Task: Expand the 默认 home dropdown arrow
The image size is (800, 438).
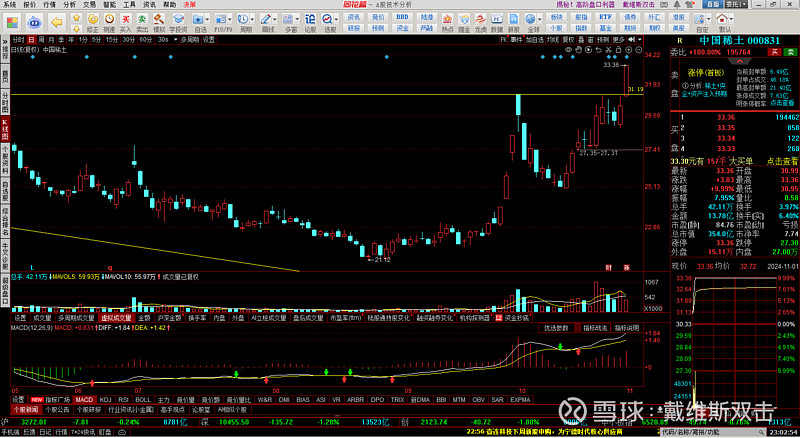Action: (x=732, y=19)
